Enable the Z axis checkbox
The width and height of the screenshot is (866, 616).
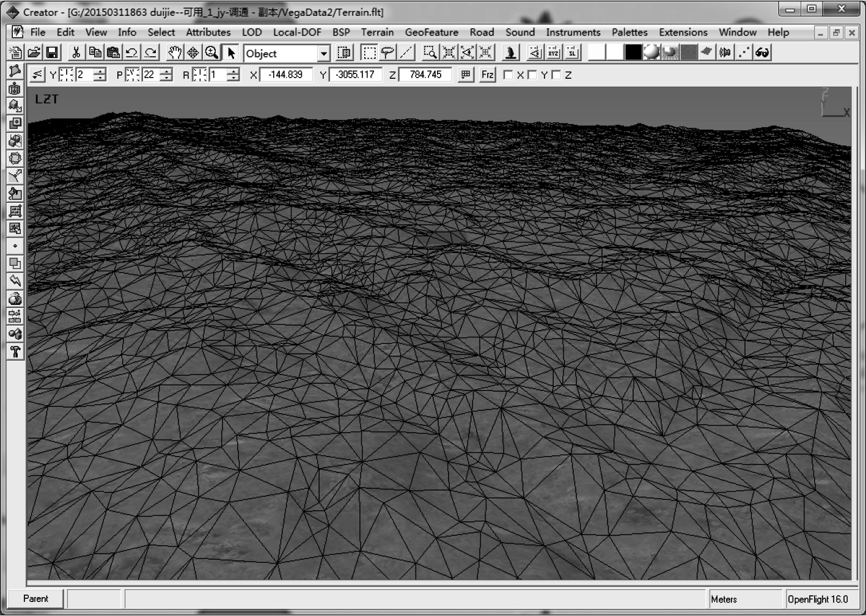click(x=556, y=75)
